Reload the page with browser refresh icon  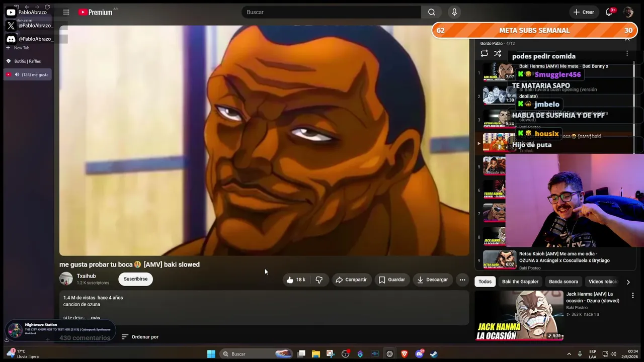click(x=47, y=7)
